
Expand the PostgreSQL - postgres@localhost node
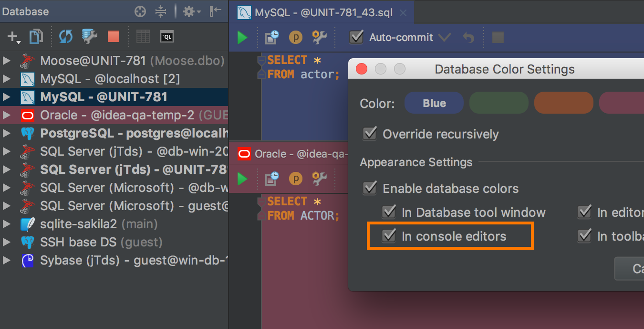[x=7, y=133]
